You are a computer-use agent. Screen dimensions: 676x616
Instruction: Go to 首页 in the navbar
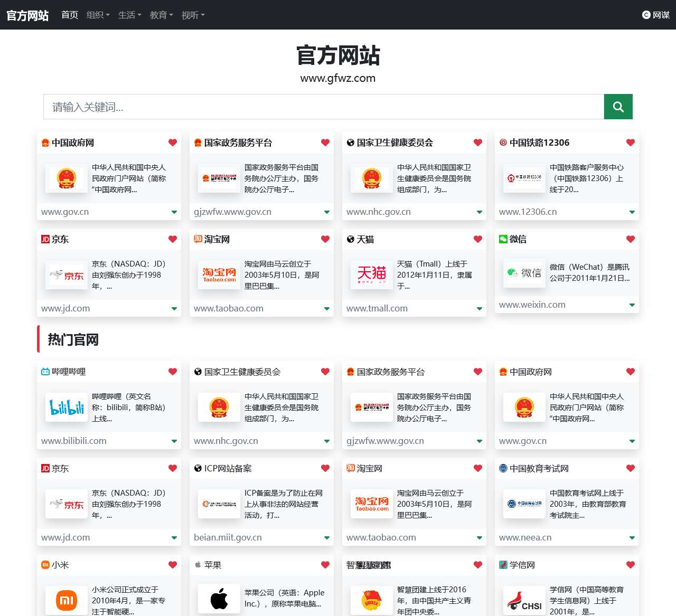[x=70, y=15]
